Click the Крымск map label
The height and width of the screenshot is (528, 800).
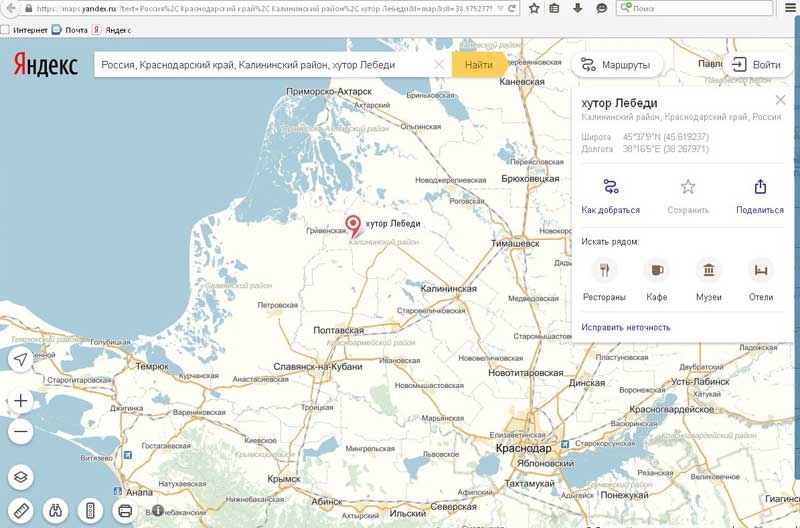pyautogui.click(x=284, y=480)
